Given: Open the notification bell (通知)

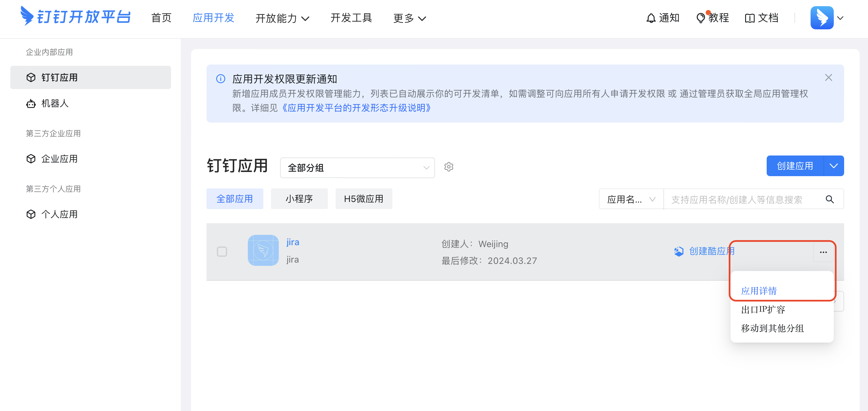Looking at the screenshot, I should [x=651, y=18].
